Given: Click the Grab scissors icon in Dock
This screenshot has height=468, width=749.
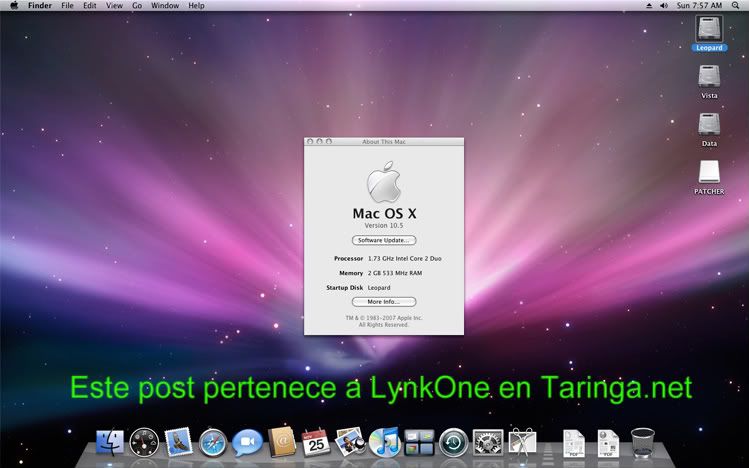Looking at the screenshot, I should (x=522, y=442).
